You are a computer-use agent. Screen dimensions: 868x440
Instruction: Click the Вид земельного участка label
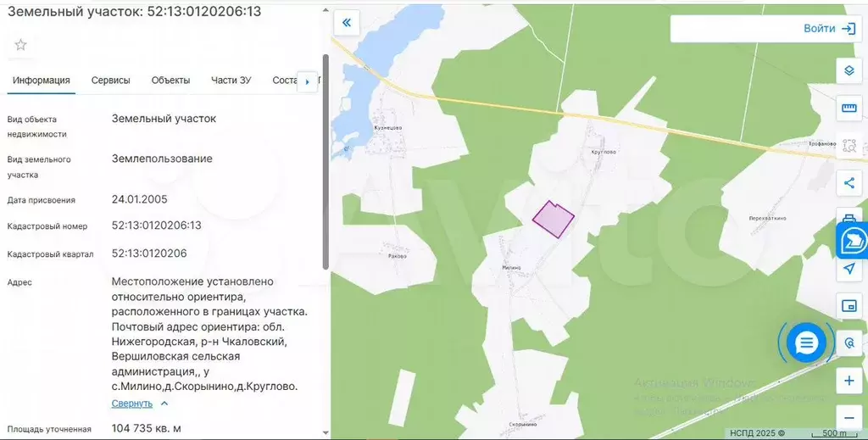[39, 167]
